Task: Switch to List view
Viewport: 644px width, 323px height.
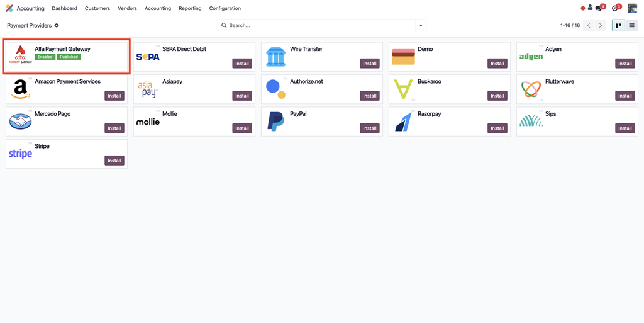Action: coord(631,25)
